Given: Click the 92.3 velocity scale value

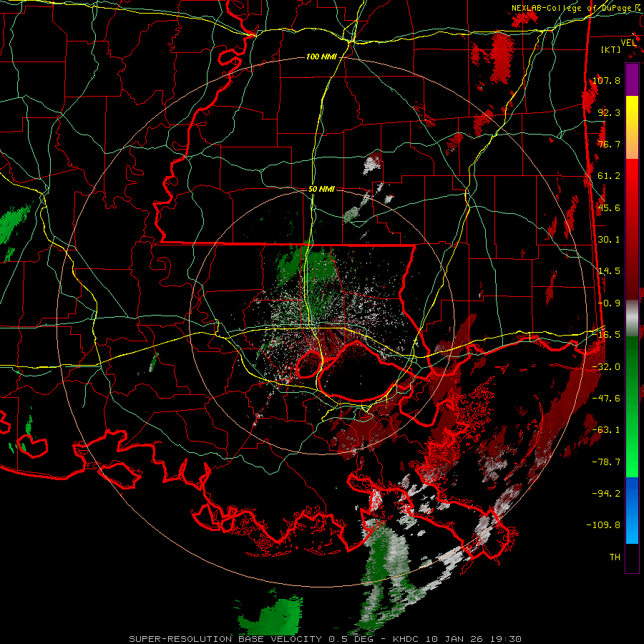Looking at the screenshot, I should (609, 112).
